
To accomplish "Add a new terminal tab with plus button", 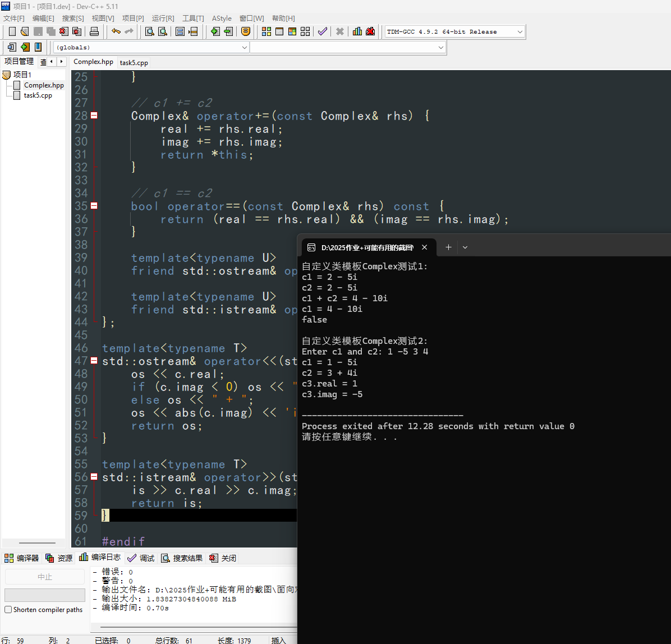I will pos(448,247).
